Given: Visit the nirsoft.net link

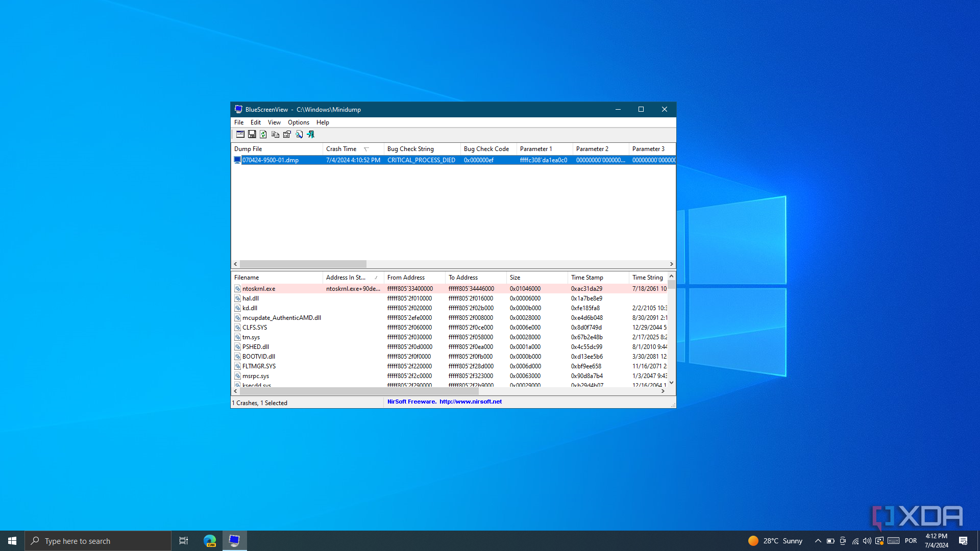Looking at the screenshot, I should click(470, 402).
